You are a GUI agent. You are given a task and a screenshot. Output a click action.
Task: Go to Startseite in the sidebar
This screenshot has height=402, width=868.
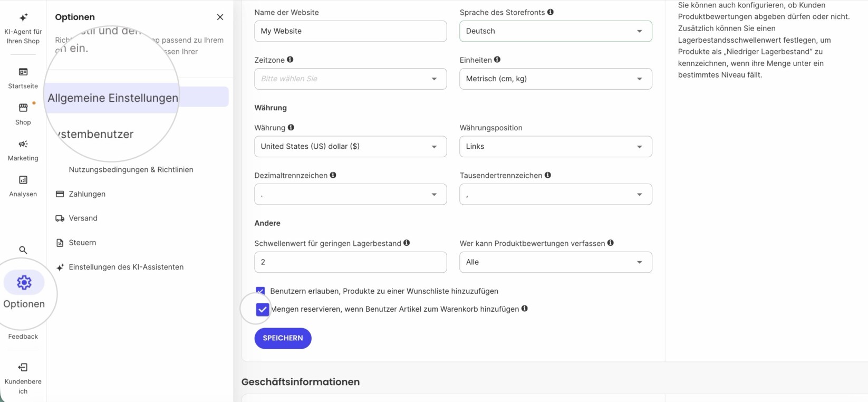coord(23,78)
